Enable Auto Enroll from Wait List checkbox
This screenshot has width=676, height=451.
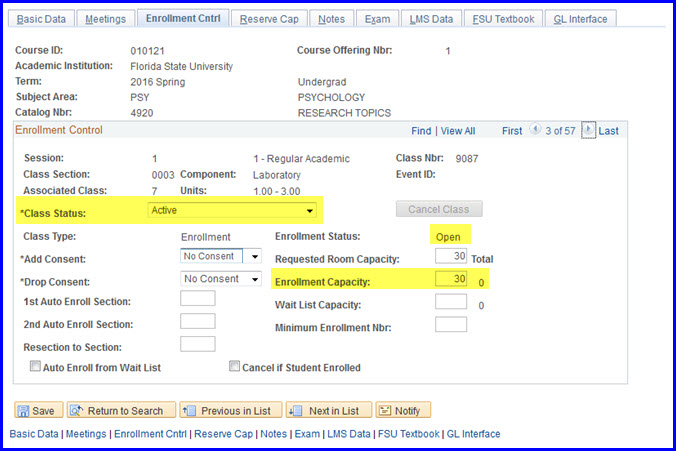point(35,366)
